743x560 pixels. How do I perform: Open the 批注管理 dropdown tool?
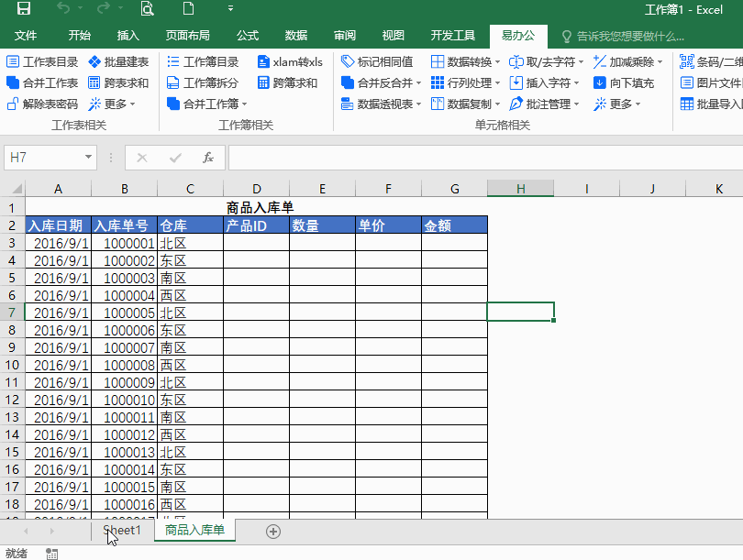click(x=545, y=104)
